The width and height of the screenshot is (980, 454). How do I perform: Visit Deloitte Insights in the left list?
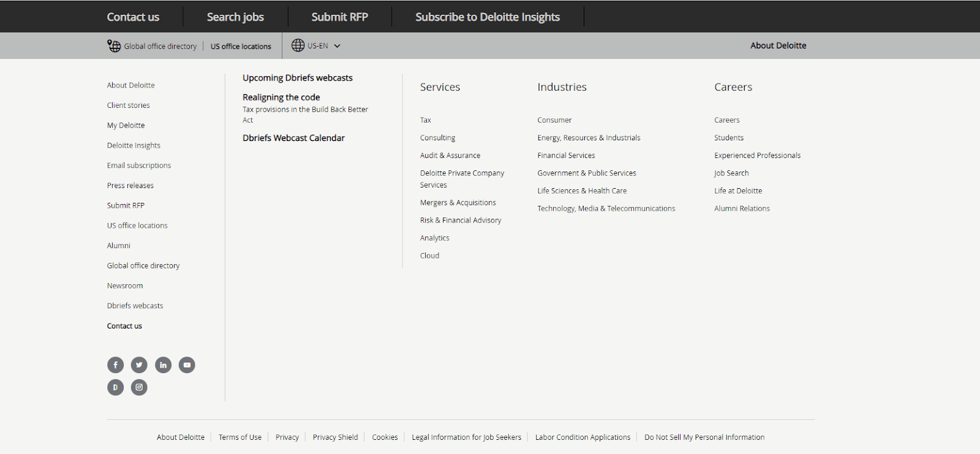[134, 146]
